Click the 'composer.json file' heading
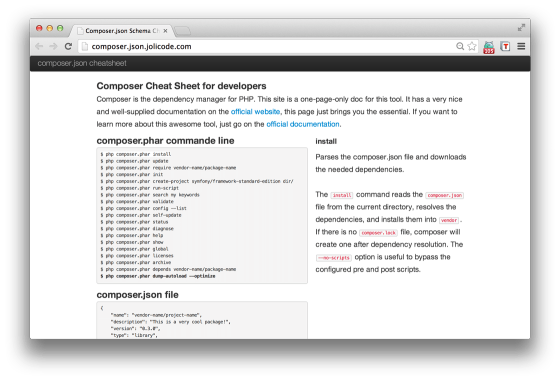The image size is (560, 380). coord(138,295)
